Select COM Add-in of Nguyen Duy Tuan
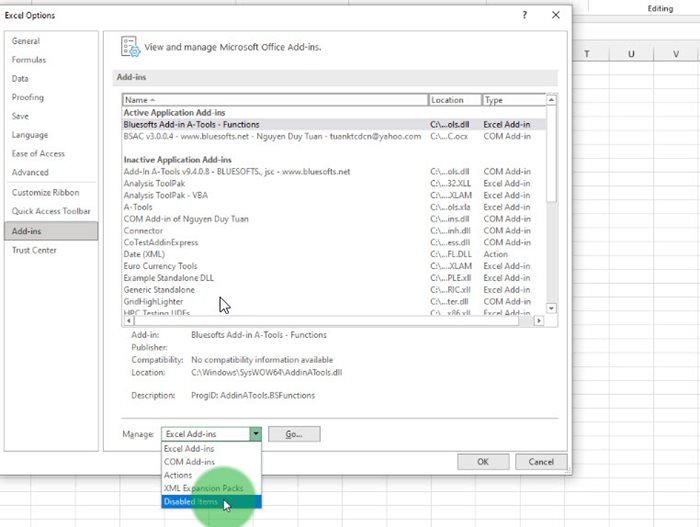The height and width of the screenshot is (527, 700). point(334,219)
